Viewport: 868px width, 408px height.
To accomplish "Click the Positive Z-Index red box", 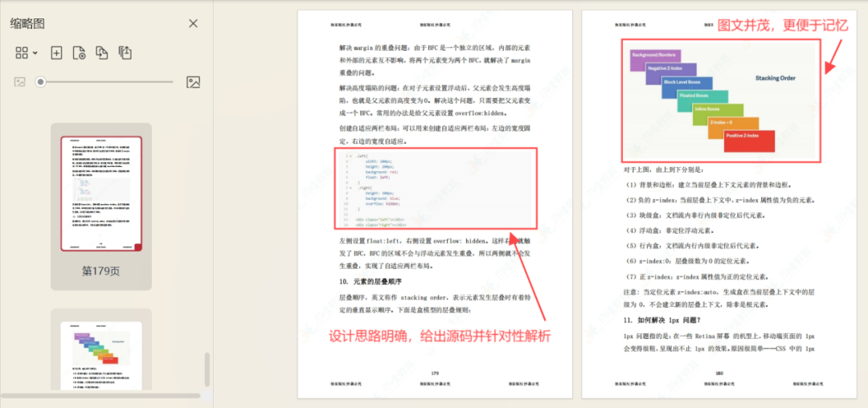I will tap(749, 141).
